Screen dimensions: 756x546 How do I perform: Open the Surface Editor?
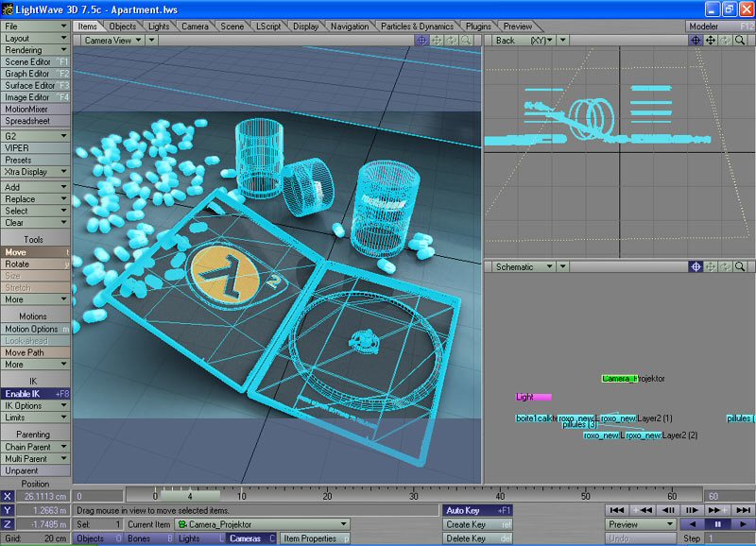click(36, 85)
